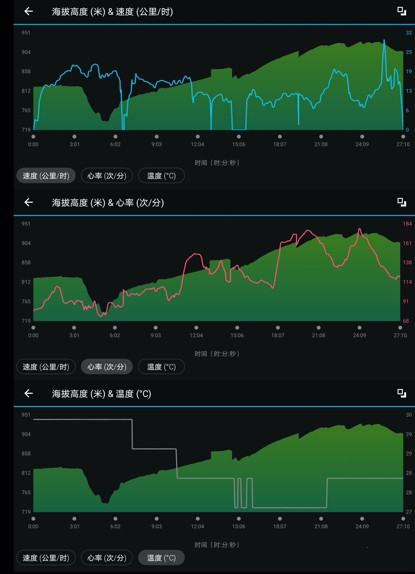Screen dimensions: 415x574
Task: Select 温度 (°C) chip under speed chart
Action: tap(161, 176)
